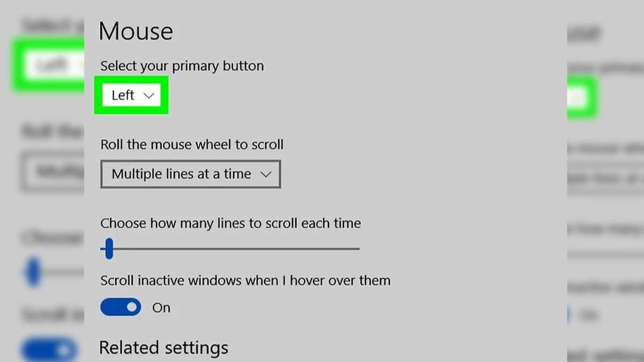Click the chevron in Multiple lines box
The height and width of the screenshot is (362, 644).
(266, 174)
